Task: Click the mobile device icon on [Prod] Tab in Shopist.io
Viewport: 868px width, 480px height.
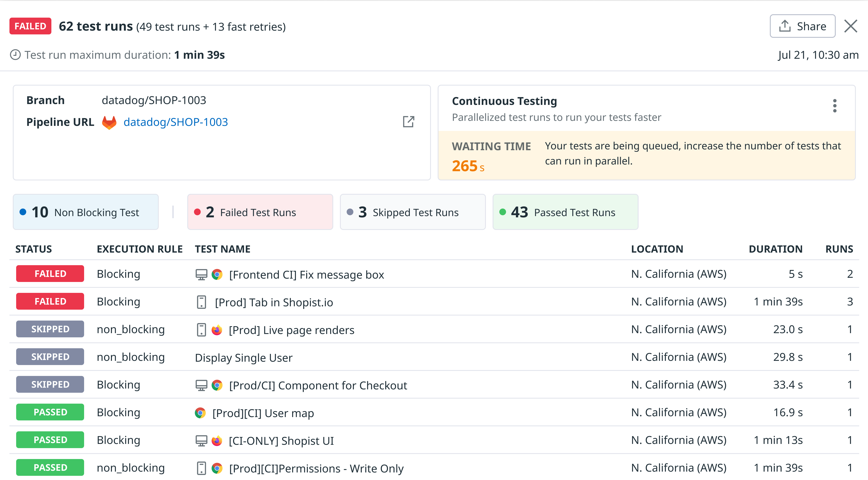Action: click(201, 302)
